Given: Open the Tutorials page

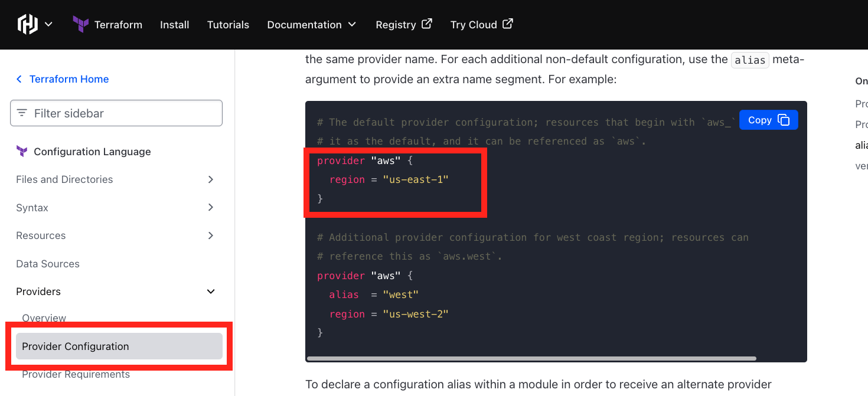Looking at the screenshot, I should [228, 25].
